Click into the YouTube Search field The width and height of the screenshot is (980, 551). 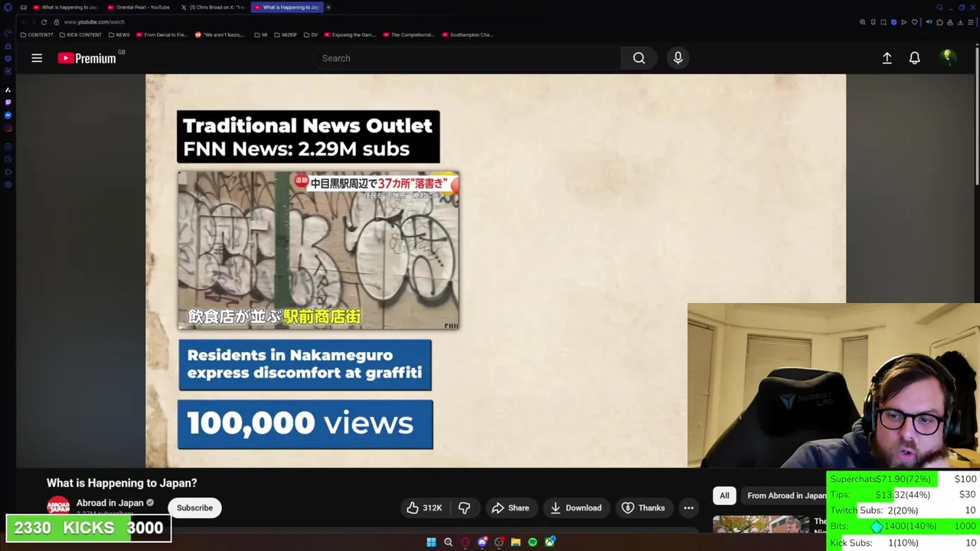tap(467, 58)
